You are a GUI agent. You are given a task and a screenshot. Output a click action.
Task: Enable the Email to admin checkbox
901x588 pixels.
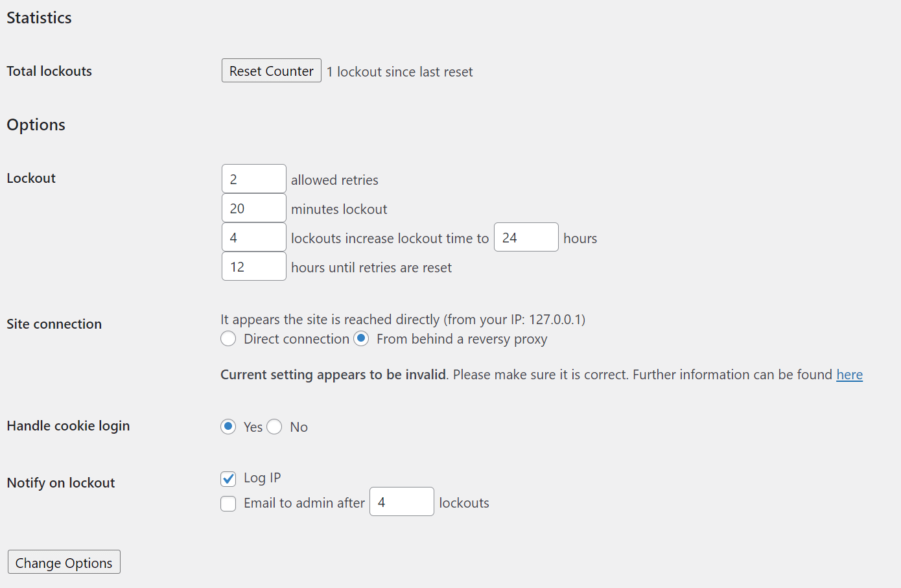pyautogui.click(x=228, y=504)
